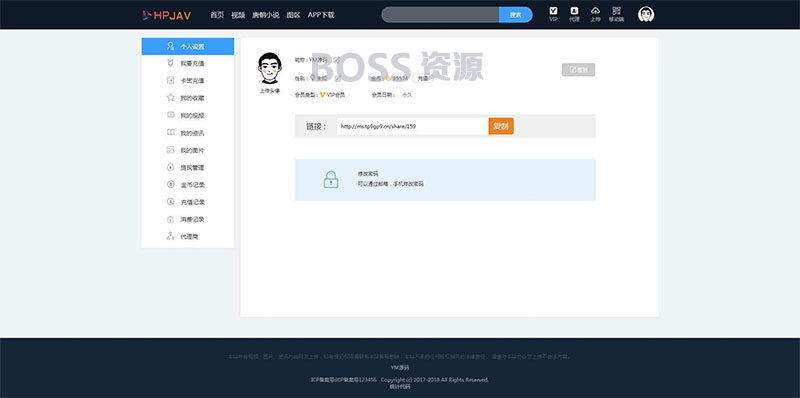This screenshot has height=398, width=800.
Task: Open 唐朝小说 in top navigation
Action: pos(266,15)
